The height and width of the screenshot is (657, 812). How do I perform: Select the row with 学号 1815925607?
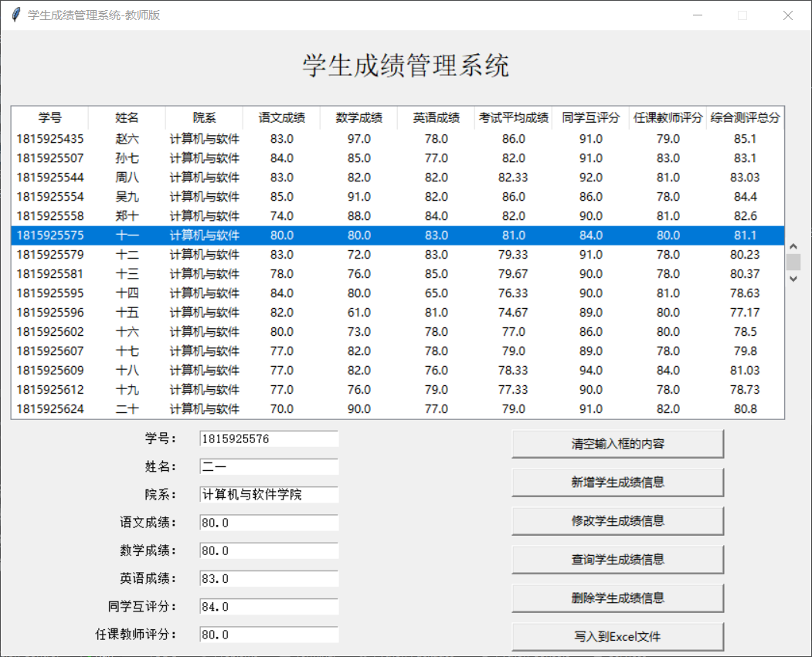click(x=398, y=351)
